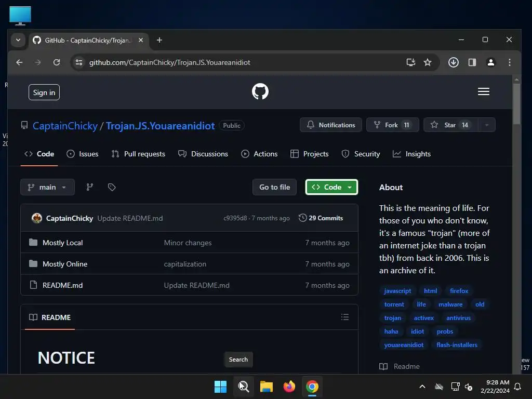Open taskbar clock and date

coord(495,387)
